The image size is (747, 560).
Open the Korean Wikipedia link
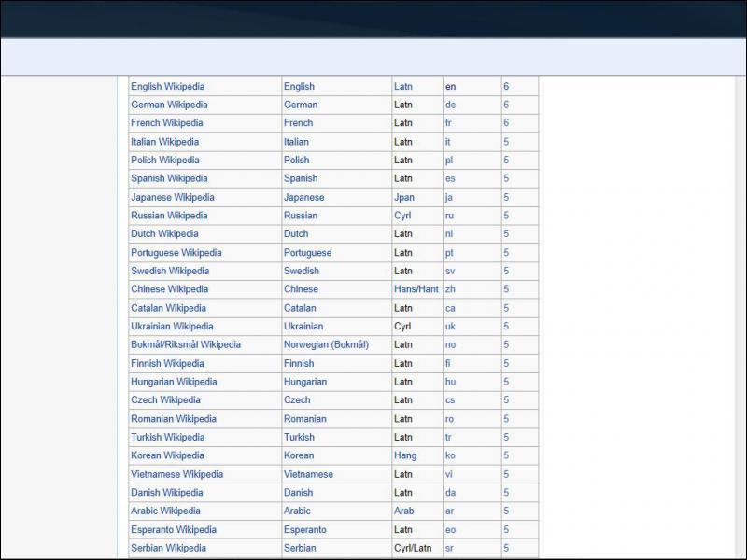pyautogui.click(x=167, y=455)
